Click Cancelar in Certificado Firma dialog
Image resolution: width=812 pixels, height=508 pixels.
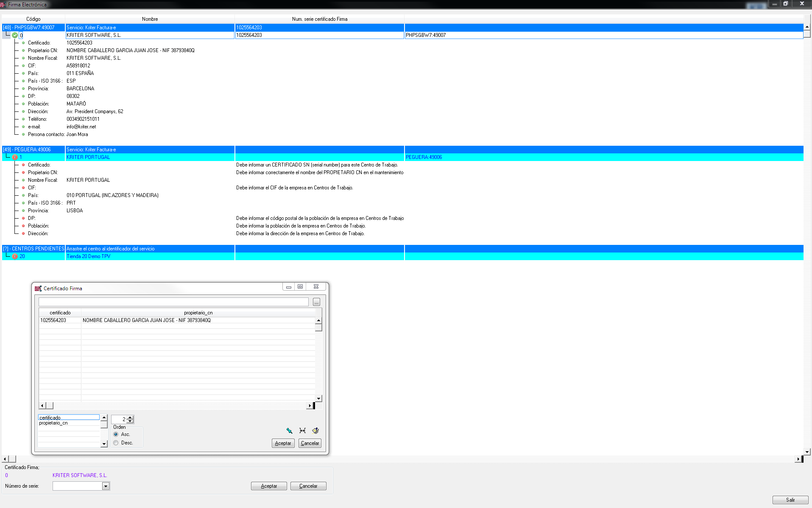310,443
